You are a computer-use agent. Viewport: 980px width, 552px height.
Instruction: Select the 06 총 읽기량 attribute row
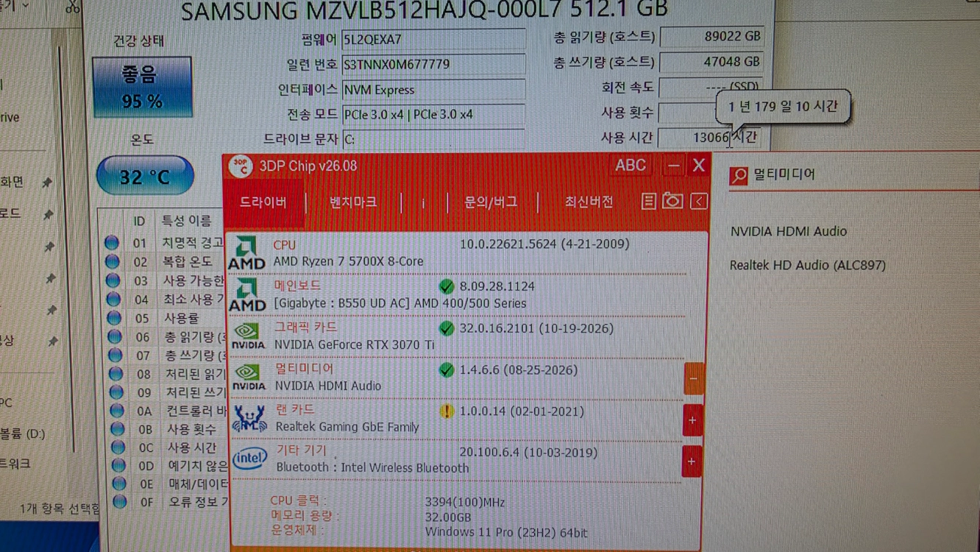tap(166, 336)
